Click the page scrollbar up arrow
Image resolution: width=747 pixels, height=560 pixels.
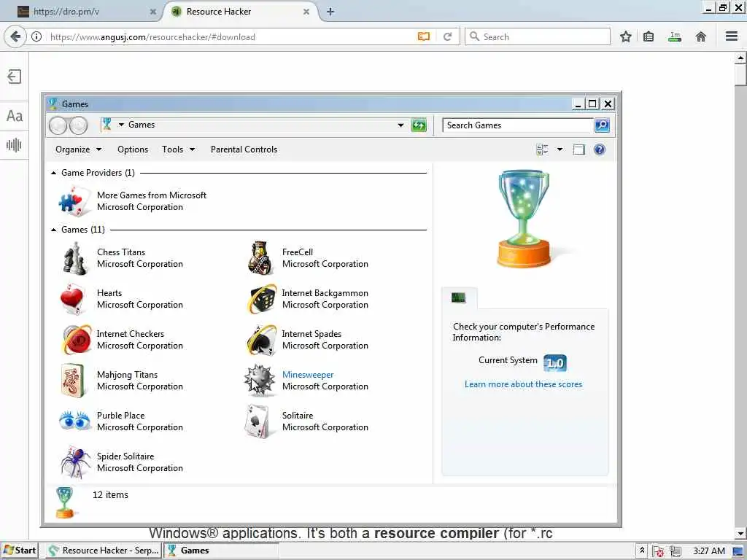click(740, 58)
